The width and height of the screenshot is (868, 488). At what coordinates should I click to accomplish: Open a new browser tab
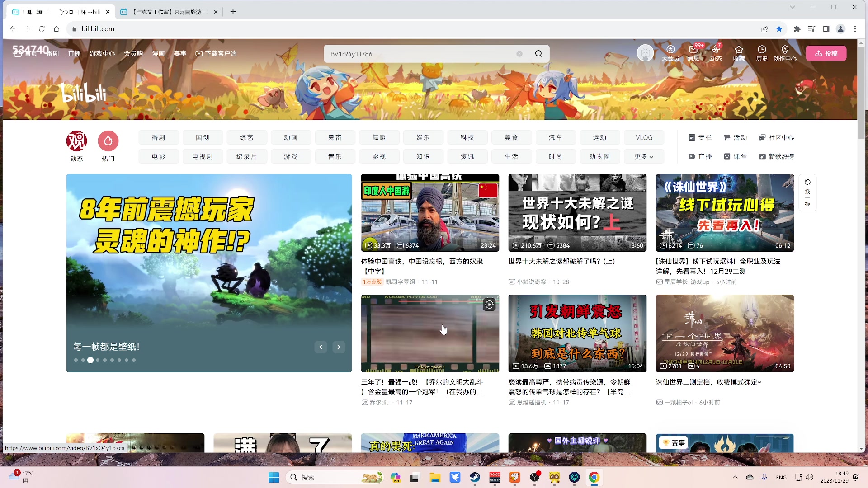[233, 12]
